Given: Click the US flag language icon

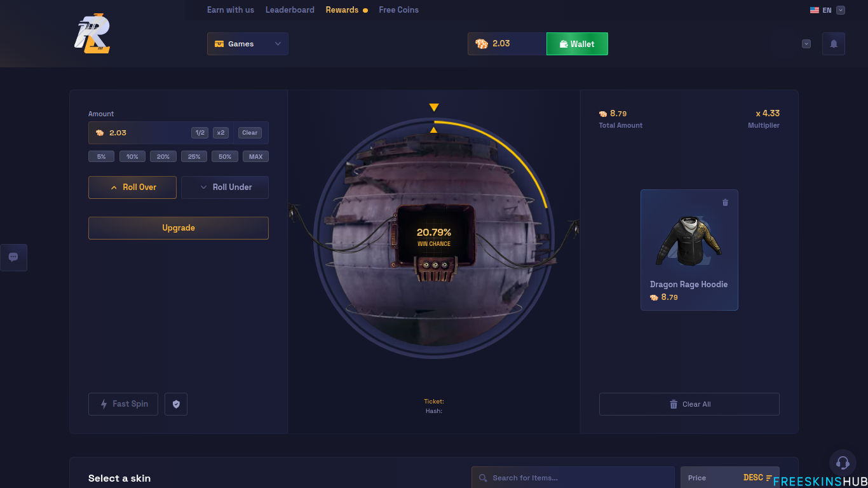Looking at the screenshot, I should coord(814,10).
